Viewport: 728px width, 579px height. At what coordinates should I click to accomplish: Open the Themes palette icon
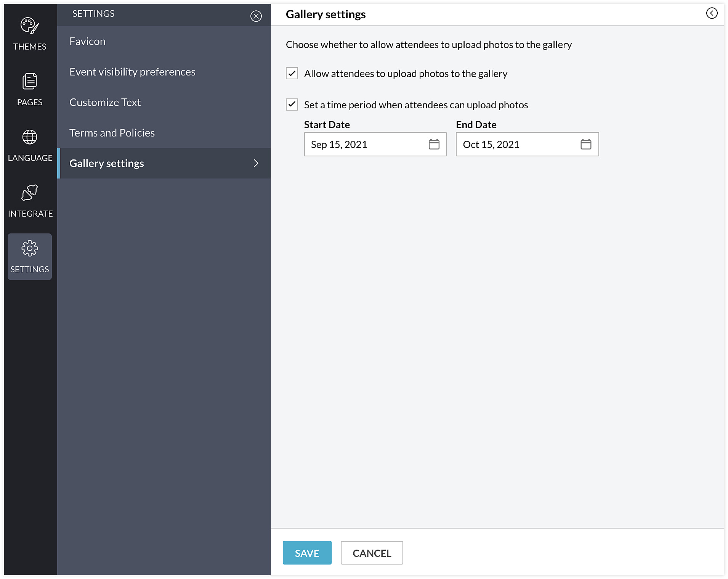tap(29, 26)
